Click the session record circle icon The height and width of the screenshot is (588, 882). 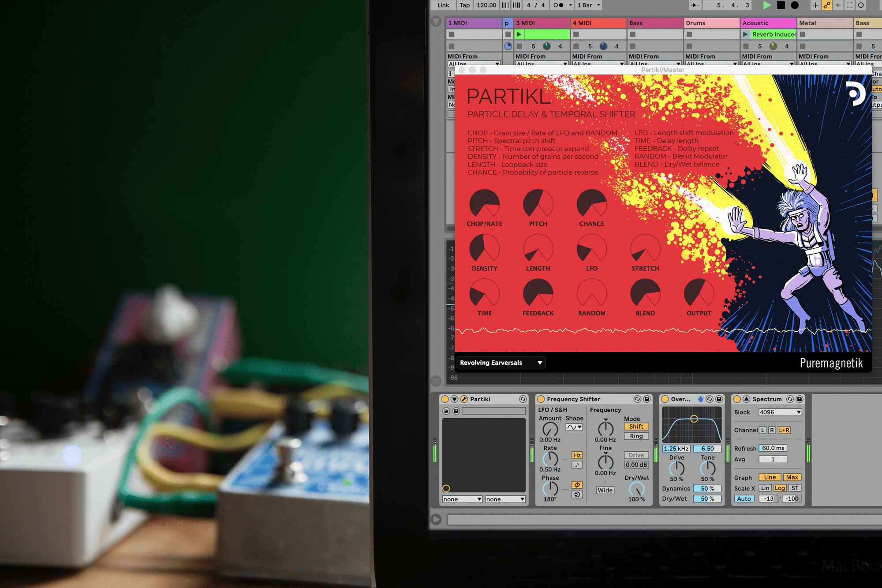coord(861,5)
